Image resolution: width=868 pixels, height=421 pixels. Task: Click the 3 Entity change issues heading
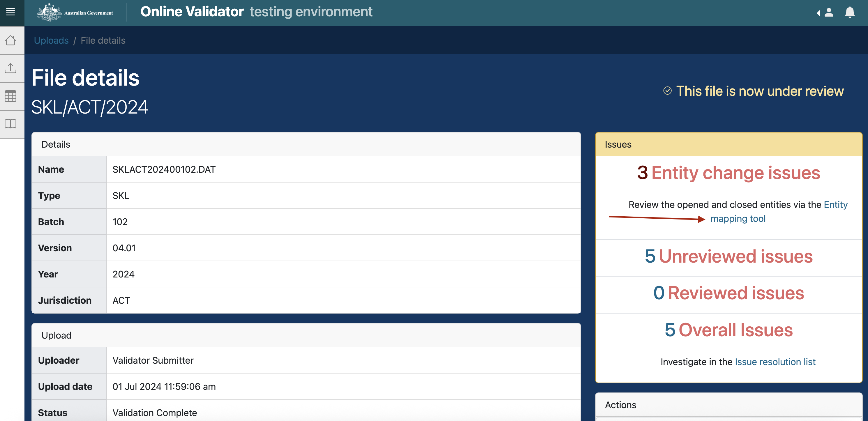point(728,173)
